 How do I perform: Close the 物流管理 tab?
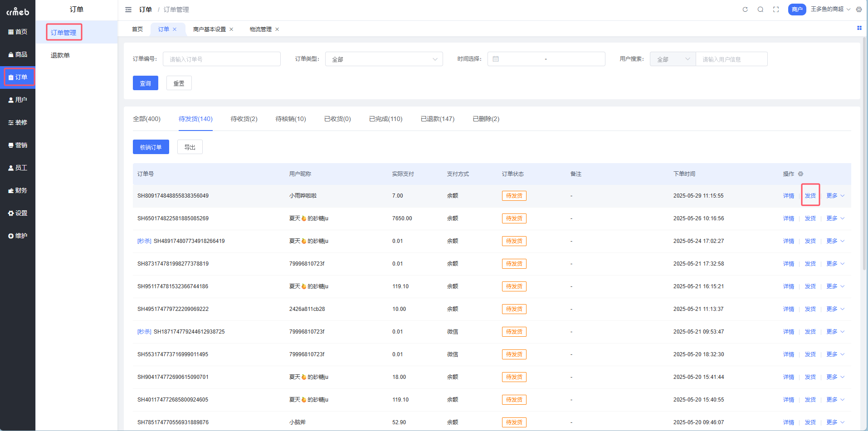click(277, 29)
